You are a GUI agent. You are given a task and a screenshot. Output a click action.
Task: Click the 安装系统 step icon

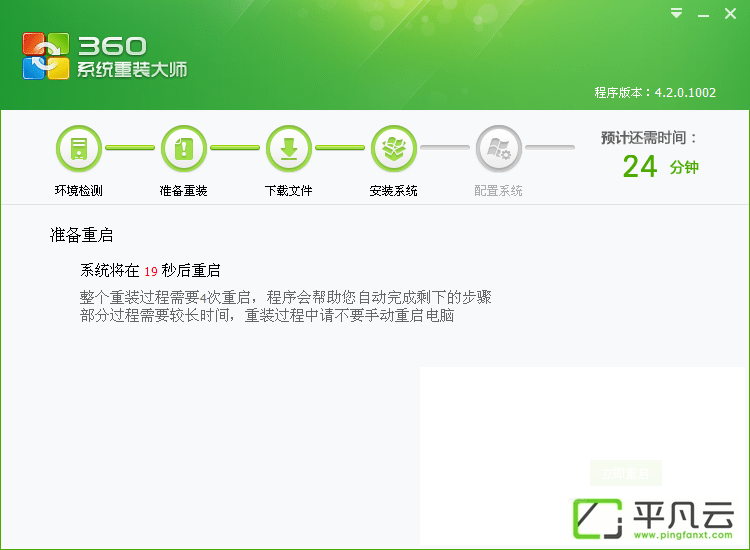(x=394, y=149)
